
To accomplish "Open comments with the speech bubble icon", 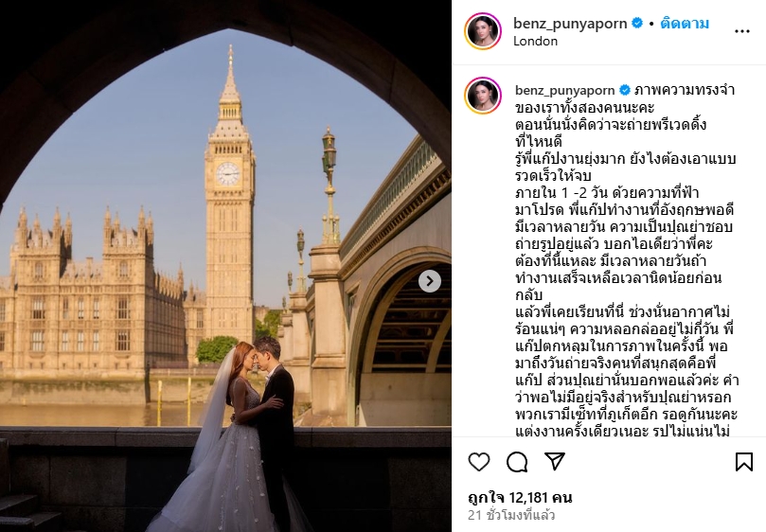I will pyautogui.click(x=517, y=462).
